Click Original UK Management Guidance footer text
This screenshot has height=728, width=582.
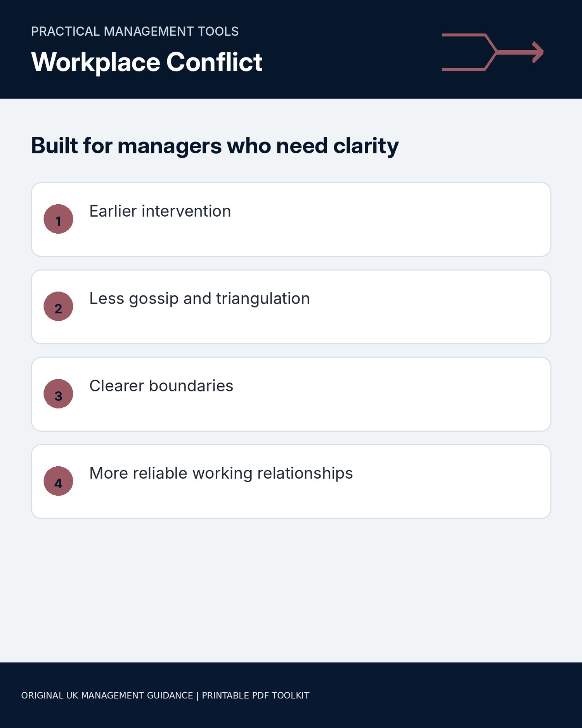pos(107,695)
